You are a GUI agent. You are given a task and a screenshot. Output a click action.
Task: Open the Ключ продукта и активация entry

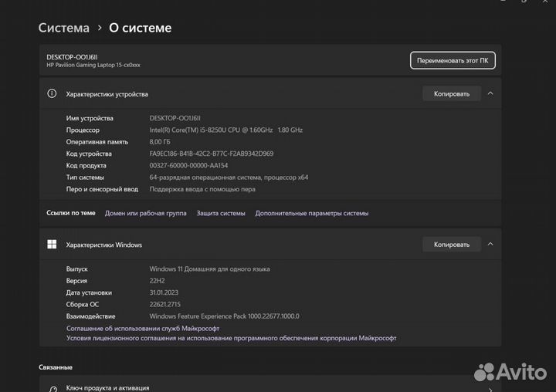tap(107, 387)
